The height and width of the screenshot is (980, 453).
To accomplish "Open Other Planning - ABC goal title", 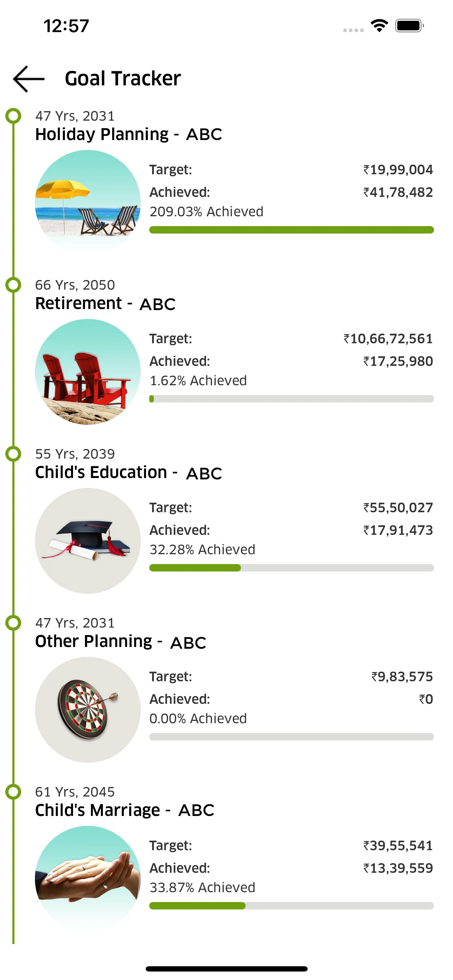I will (x=121, y=641).
